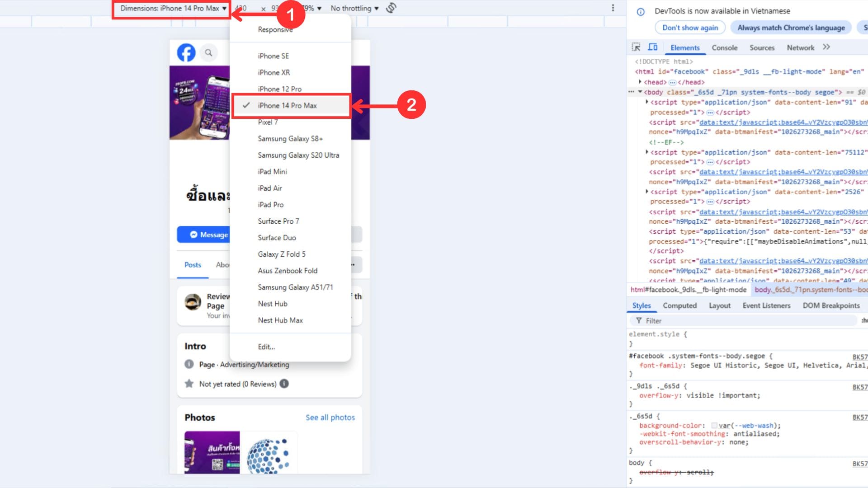Click the --web-wash color swatch
The width and height of the screenshot is (868, 488).
(714, 426)
